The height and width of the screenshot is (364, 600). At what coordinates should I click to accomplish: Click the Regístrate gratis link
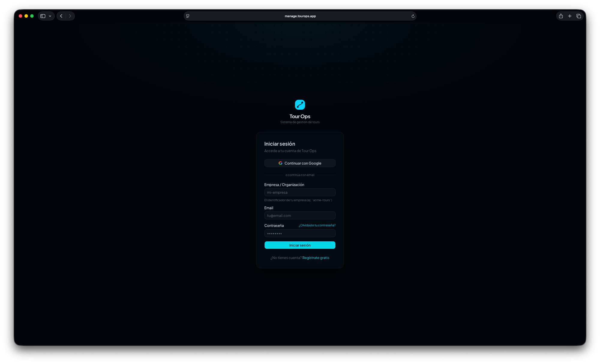(316, 258)
